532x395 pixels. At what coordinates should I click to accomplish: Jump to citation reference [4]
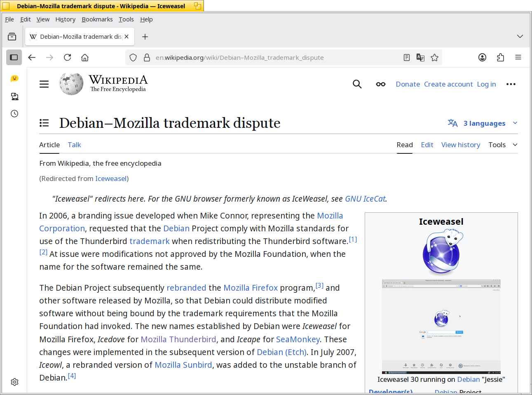click(72, 376)
